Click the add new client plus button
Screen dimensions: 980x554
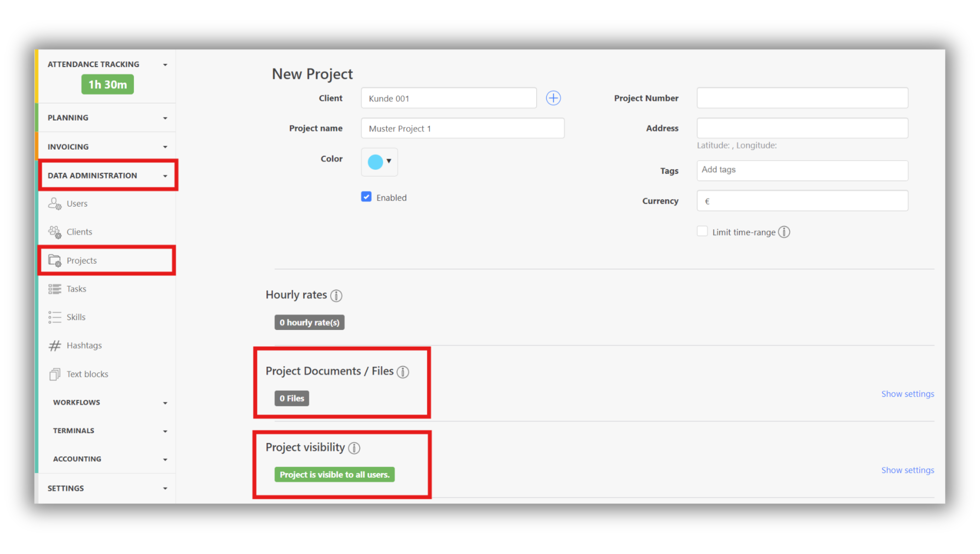coord(553,98)
